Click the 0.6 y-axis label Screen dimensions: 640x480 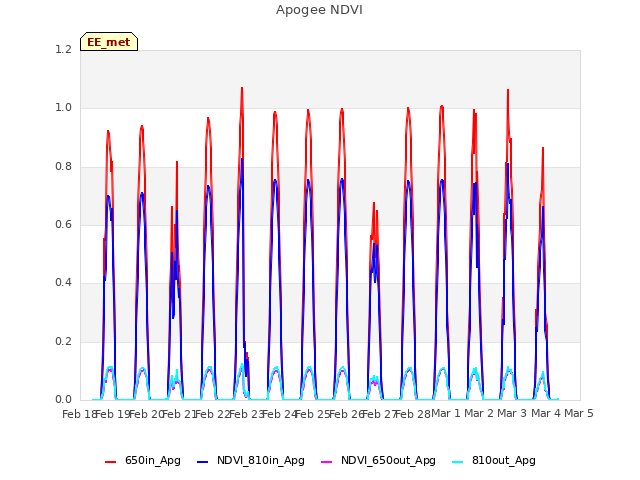click(63, 225)
